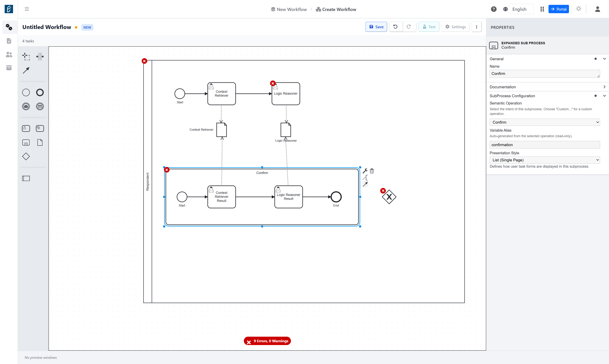Open the workflows gears sidebar item
Viewport: 609px width, 364px height.
pyautogui.click(x=9, y=27)
